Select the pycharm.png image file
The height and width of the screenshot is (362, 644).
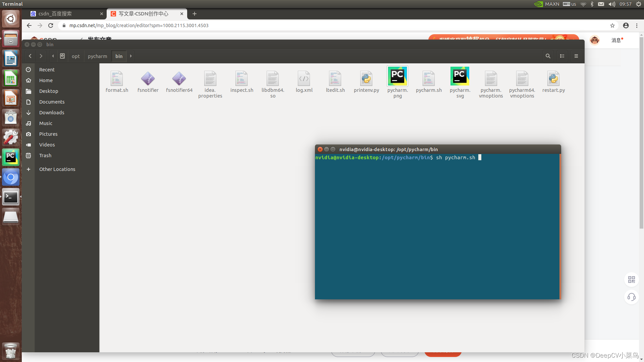coord(397,76)
